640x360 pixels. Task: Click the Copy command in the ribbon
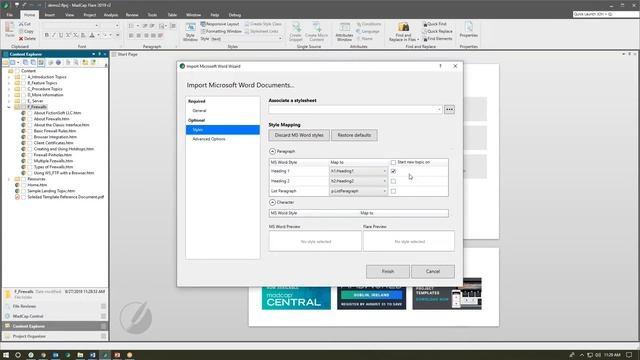tap(26, 31)
